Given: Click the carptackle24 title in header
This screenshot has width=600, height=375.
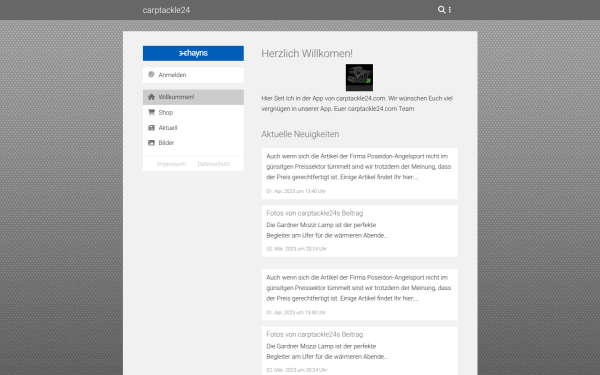Looking at the screenshot, I should pyautogui.click(x=166, y=10).
